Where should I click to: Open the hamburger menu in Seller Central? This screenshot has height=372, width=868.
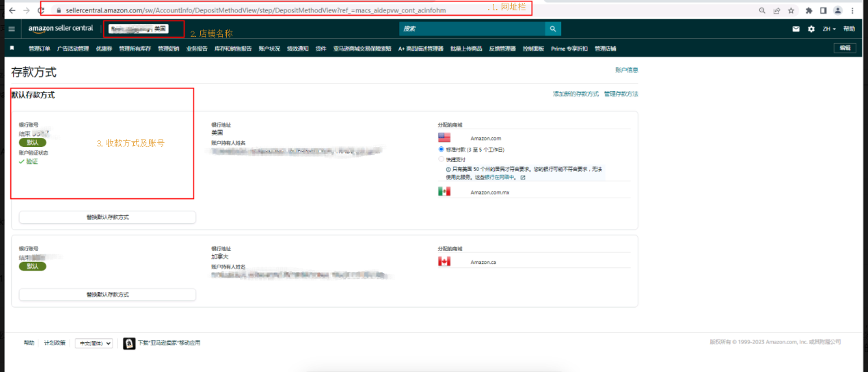pyautogui.click(x=12, y=29)
